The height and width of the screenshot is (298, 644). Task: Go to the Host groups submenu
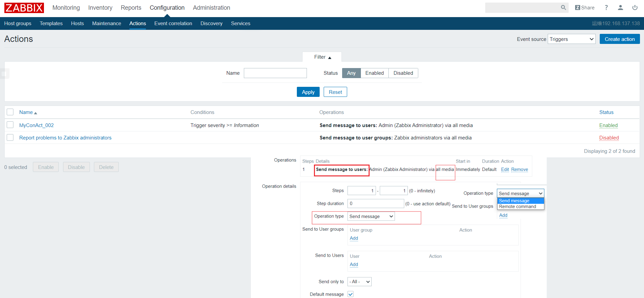(x=18, y=23)
